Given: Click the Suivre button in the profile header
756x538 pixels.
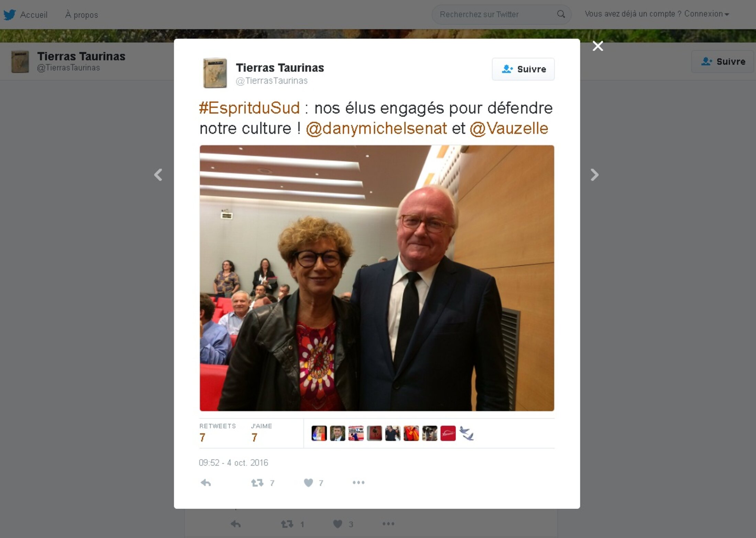Looking at the screenshot, I should [722, 61].
